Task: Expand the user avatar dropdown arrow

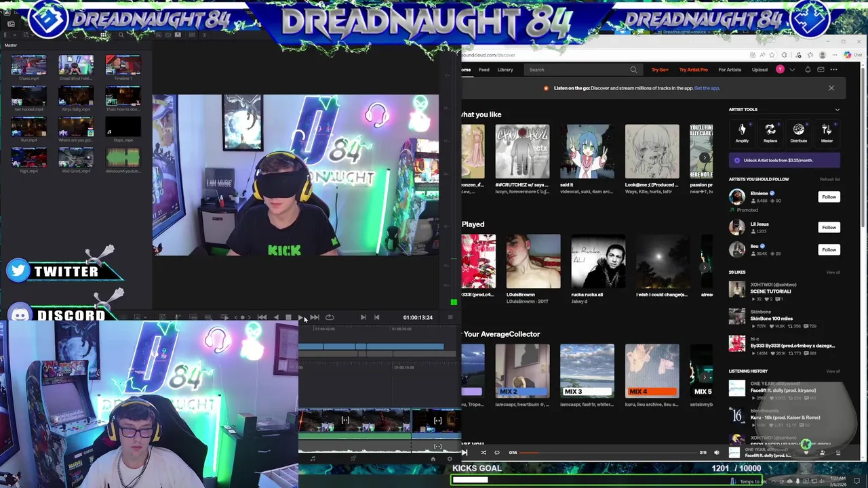Action: [792, 70]
